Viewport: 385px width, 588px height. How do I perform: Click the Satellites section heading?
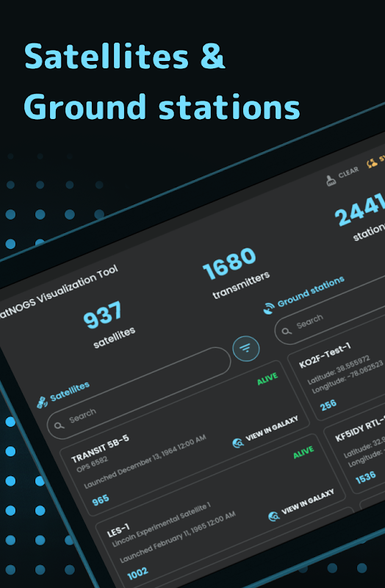coord(70,392)
